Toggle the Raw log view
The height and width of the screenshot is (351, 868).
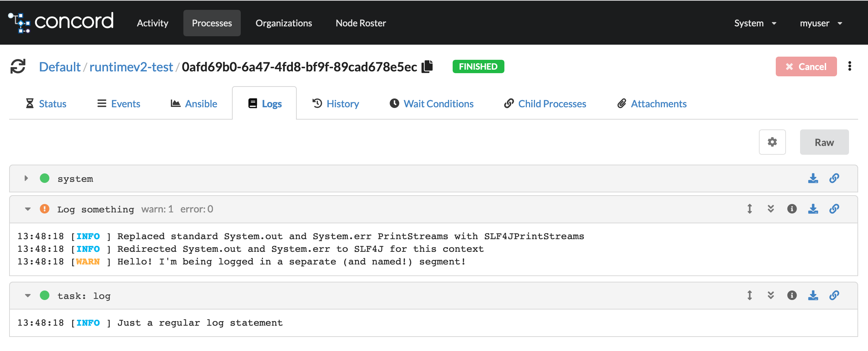click(x=824, y=142)
